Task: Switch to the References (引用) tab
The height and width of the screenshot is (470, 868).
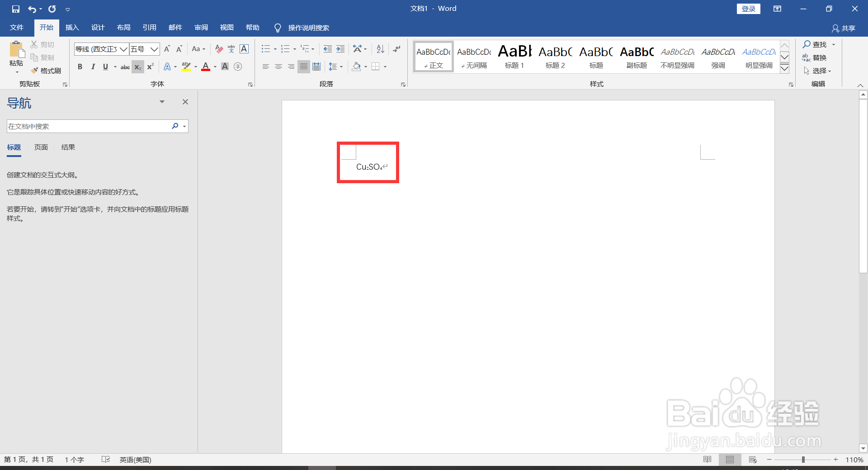Action: click(149, 28)
